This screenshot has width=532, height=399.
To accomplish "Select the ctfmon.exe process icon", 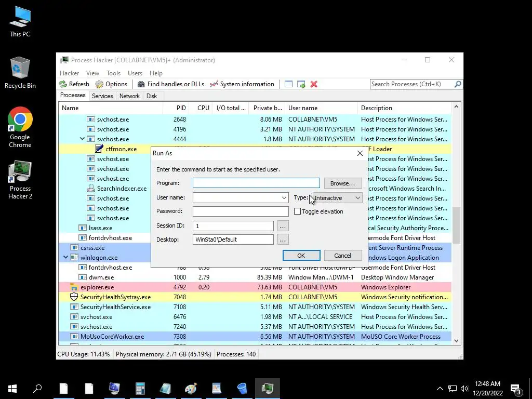I will 99,149.
